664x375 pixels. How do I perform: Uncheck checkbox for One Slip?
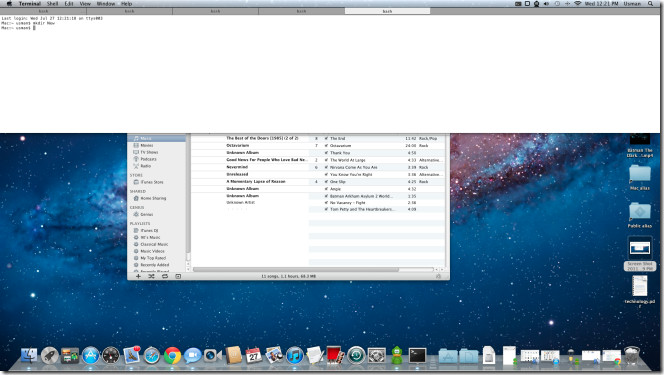pyautogui.click(x=326, y=182)
